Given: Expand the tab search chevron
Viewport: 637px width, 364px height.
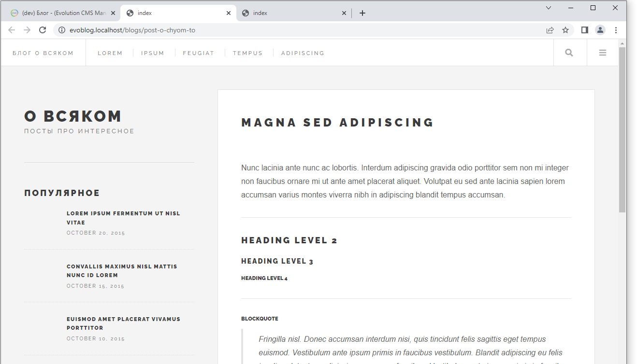Looking at the screenshot, I should coord(549,8).
